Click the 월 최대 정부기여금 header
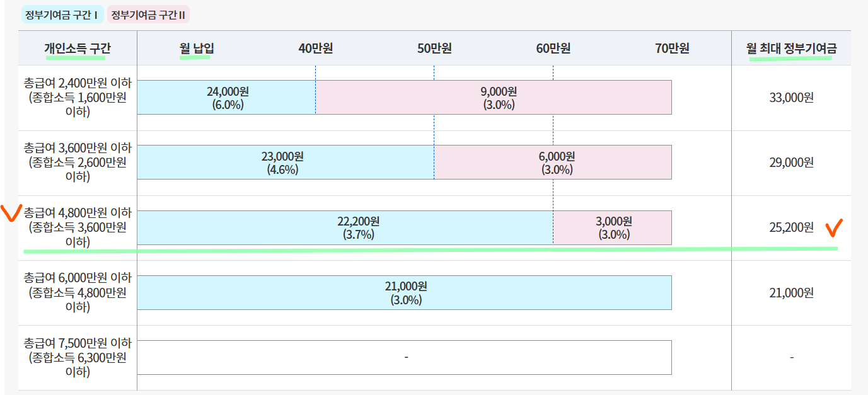Screen dimensions: 868x395 791,49
